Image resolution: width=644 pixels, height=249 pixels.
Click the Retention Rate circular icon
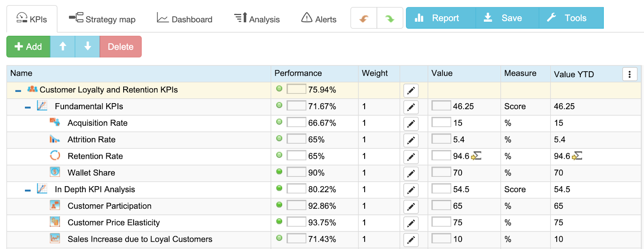[x=55, y=156]
